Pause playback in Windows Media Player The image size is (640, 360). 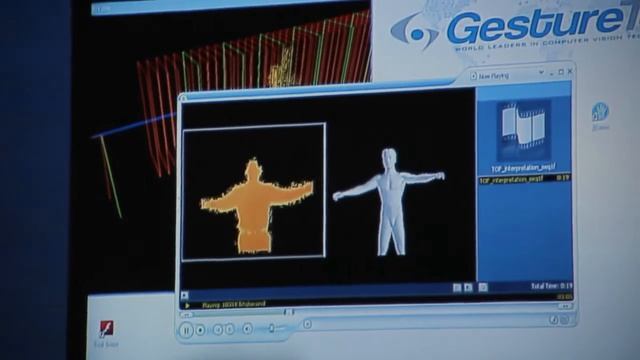[x=186, y=331]
